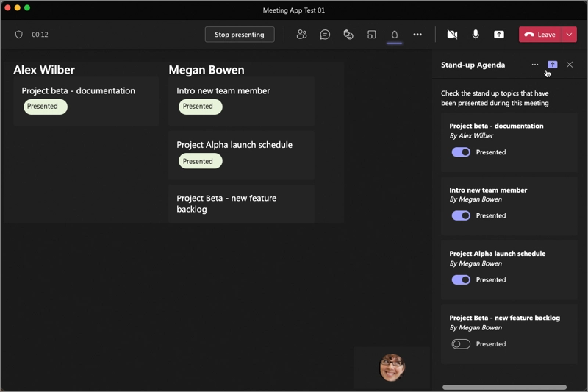This screenshot has height=392, width=588.
Task: Toggle off Presented for Project beta - documentation
Action: (x=461, y=152)
